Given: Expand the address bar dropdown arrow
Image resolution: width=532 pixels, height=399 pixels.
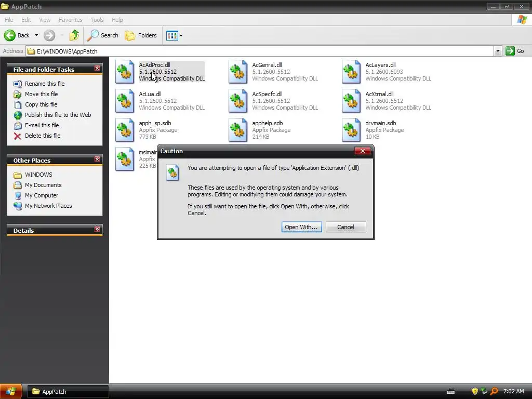Looking at the screenshot, I should [498, 51].
